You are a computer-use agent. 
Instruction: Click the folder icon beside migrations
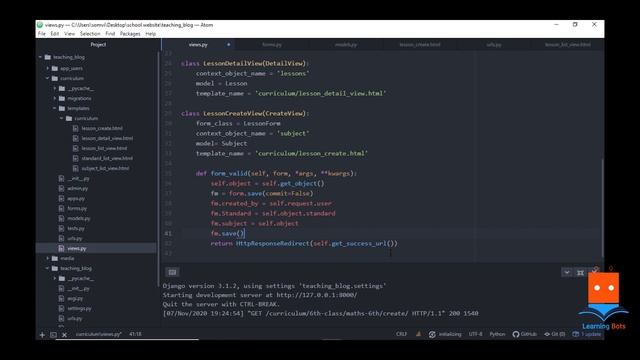62,98
